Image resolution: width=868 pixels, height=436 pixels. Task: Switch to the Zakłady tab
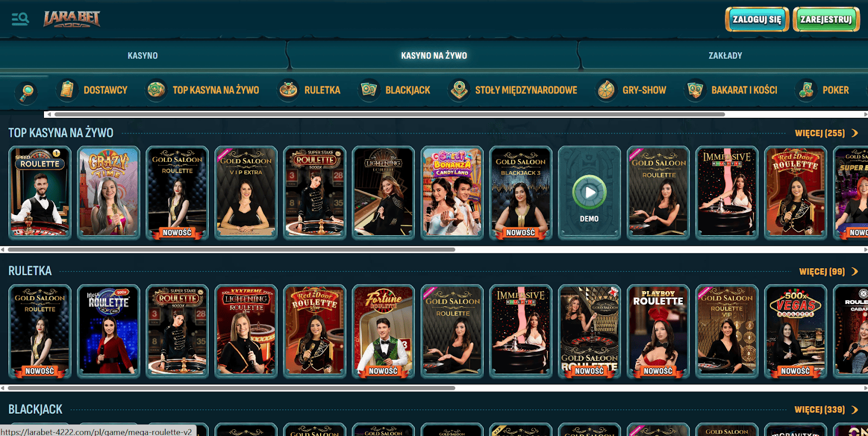pos(725,55)
